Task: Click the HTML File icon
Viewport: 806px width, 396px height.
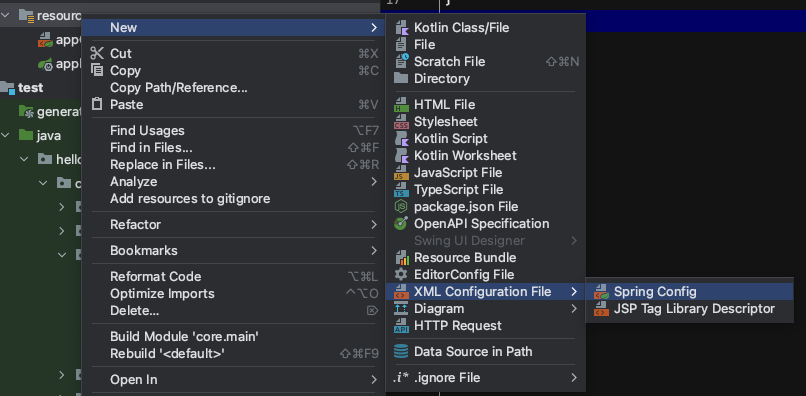Action: [x=401, y=104]
